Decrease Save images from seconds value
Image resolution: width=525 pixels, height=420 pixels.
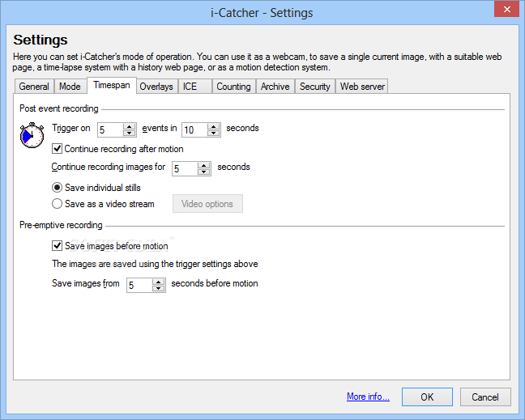158,289
